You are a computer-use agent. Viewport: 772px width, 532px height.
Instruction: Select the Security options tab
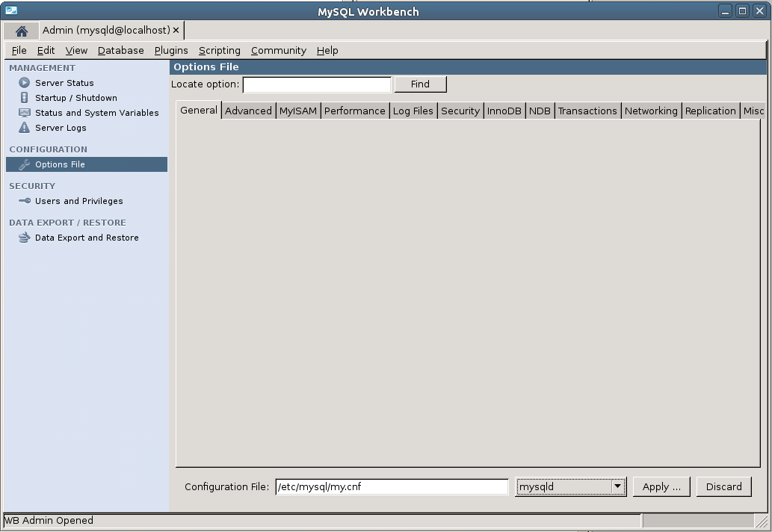point(460,111)
